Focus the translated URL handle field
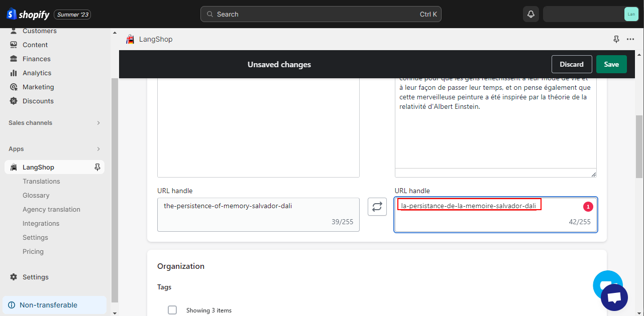The image size is (644, 316). [x=496, y=214]
